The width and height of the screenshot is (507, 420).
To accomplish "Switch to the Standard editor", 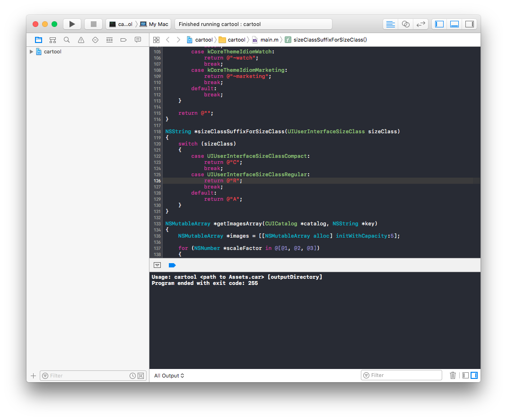I will pyautogui.click(x=391, y=24).
